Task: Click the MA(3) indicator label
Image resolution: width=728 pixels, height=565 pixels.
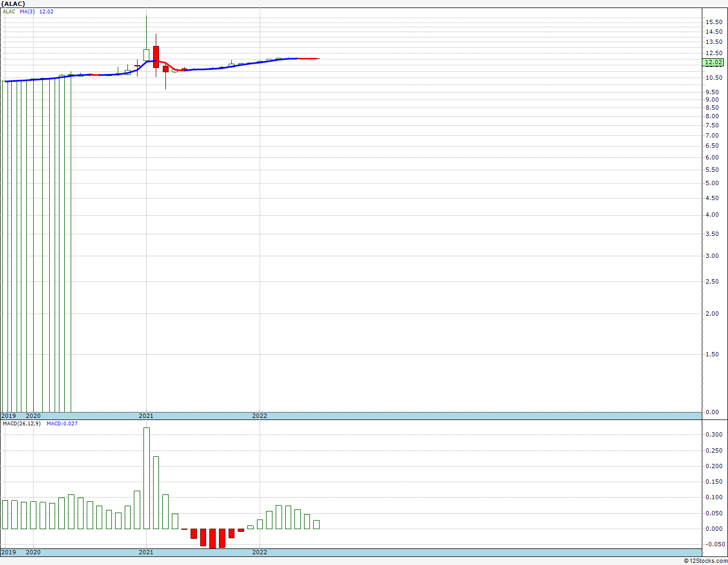Action: click(x=27, y=11)
